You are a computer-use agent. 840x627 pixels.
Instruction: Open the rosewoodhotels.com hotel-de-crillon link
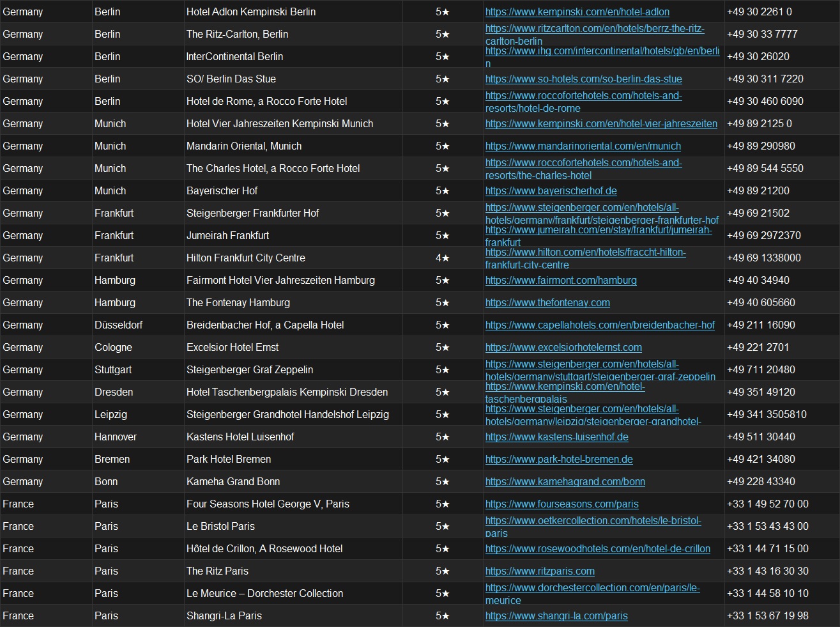(598, 548)
